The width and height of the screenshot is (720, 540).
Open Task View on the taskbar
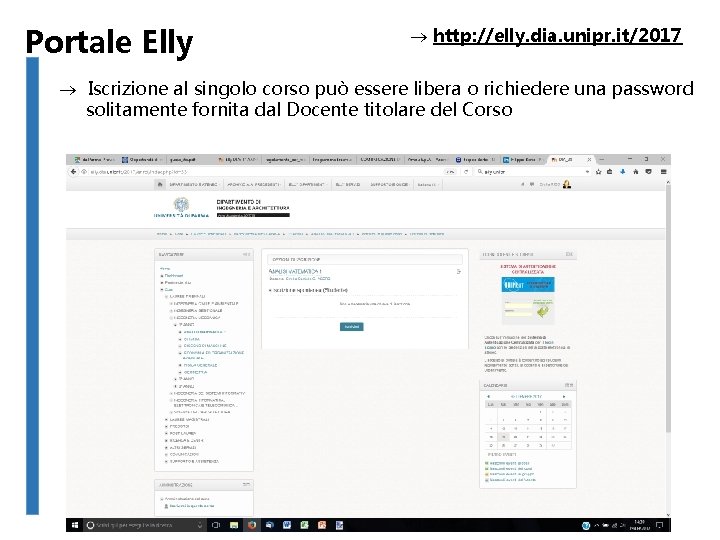point(216,525)
